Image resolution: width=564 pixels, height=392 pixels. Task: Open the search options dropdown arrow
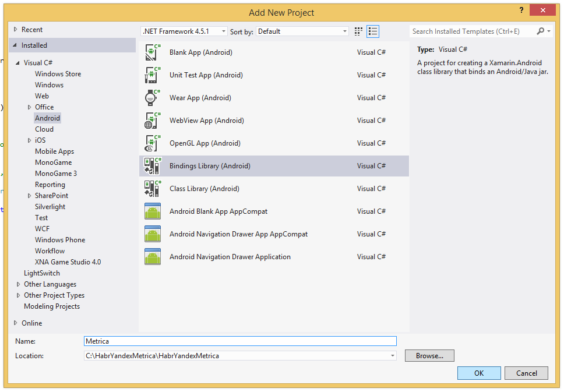pyautogui.click(x=549, y=31)
